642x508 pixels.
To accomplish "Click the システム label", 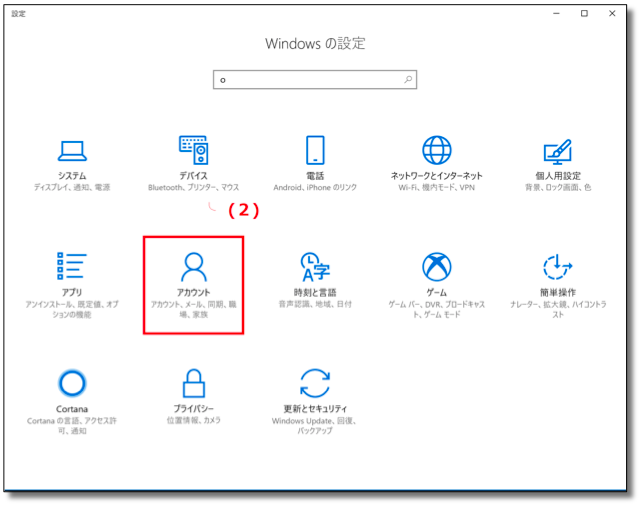I will (x=72, y=176).
